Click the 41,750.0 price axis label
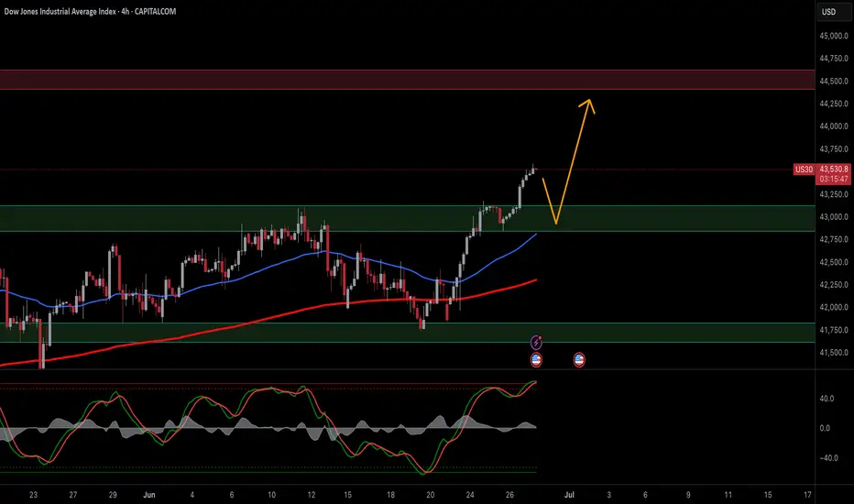Viewport: 854px width, 504px height. [x=834, y=330]
